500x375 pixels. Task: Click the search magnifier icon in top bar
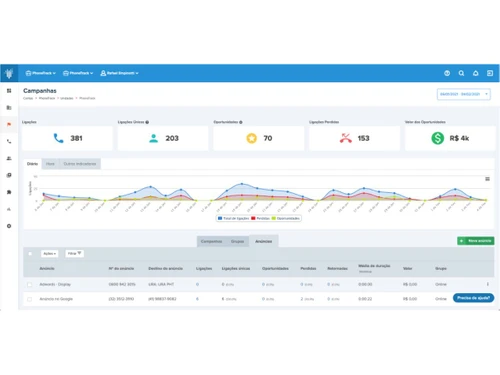(461, 73)
